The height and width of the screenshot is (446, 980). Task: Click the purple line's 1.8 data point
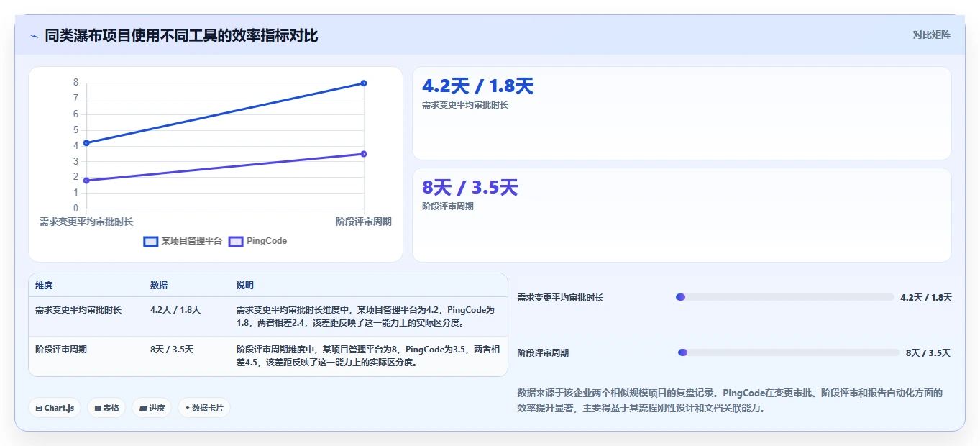(x=86, y=181)
